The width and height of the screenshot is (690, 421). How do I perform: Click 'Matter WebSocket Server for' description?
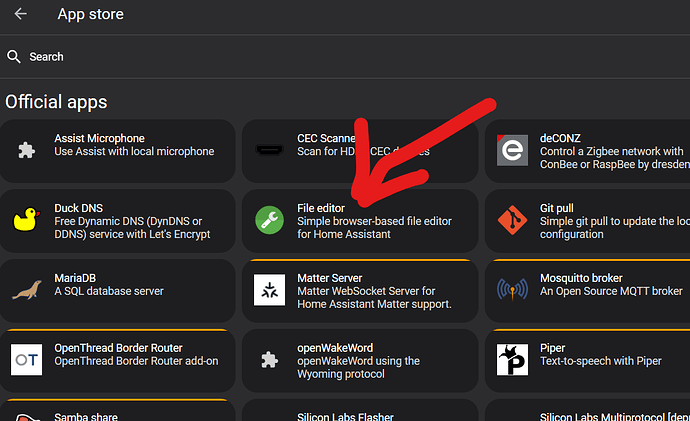click(366, 291)
